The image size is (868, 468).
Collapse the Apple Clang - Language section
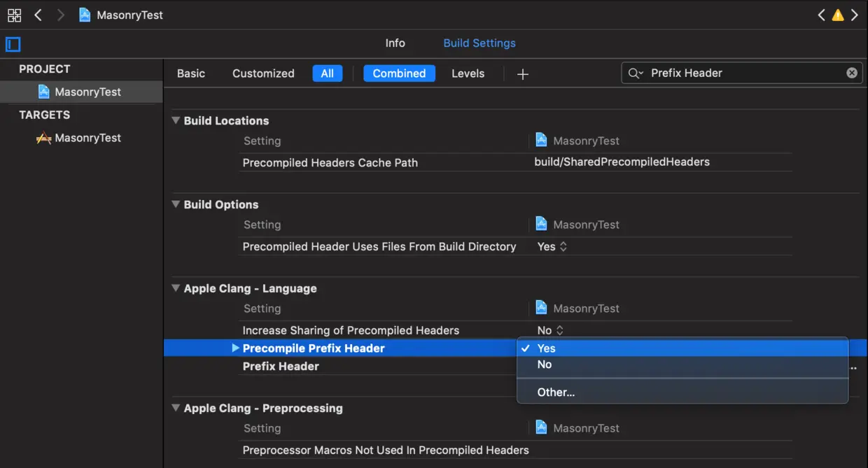pyautogui.click(x=176, y=288)
